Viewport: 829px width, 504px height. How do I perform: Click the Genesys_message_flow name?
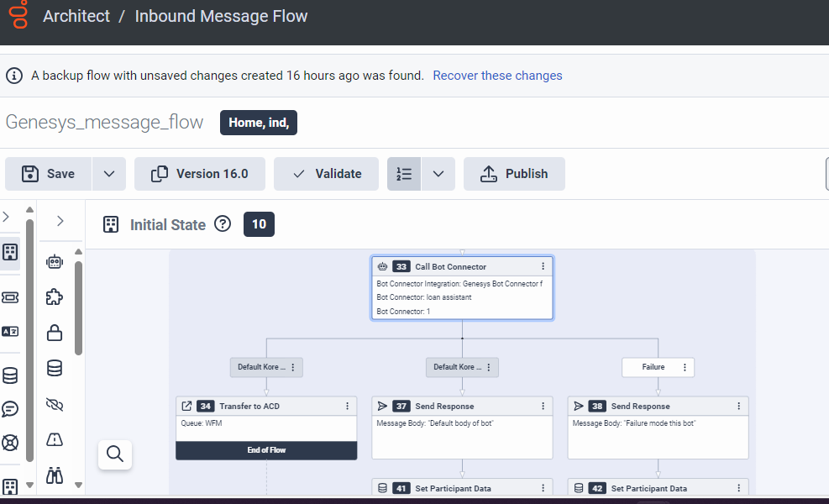tap(104, 123)
